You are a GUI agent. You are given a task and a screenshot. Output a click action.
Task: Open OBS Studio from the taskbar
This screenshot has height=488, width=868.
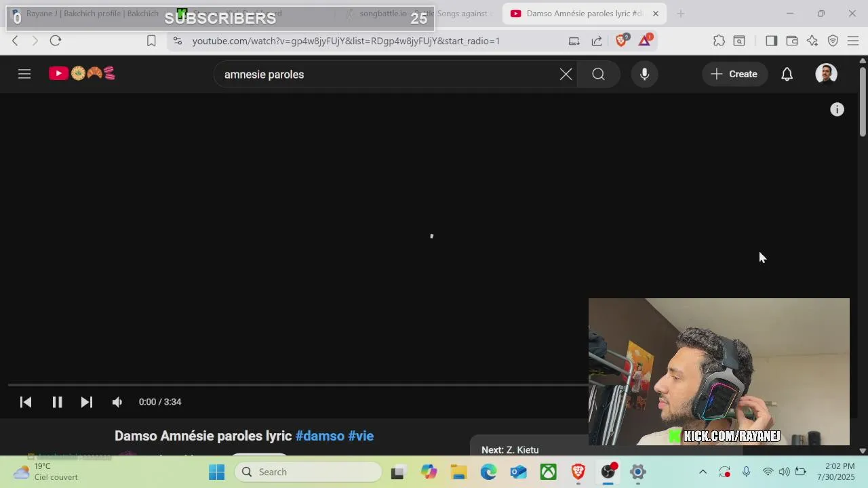pos(608,472)
